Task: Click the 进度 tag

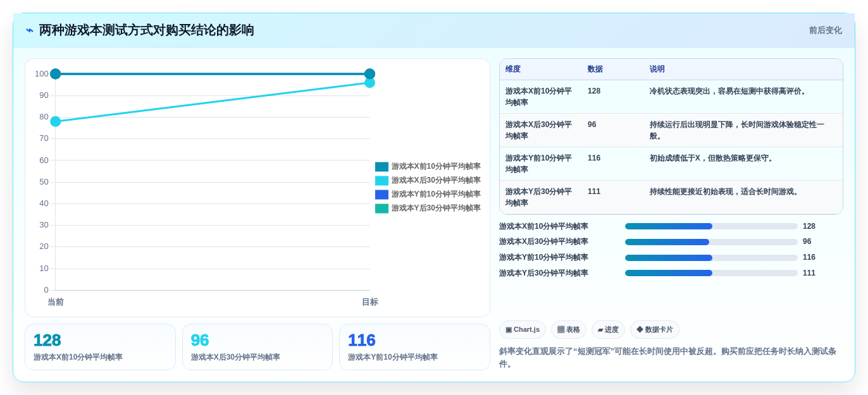Action: 608,329
